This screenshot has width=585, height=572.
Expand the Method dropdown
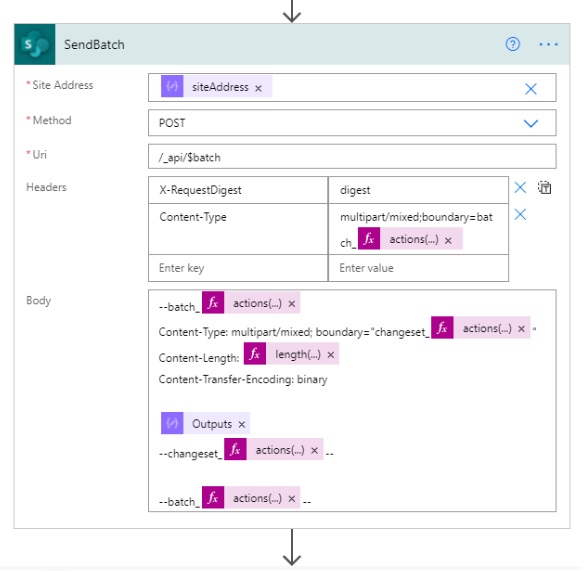click(x=531, y=123)
